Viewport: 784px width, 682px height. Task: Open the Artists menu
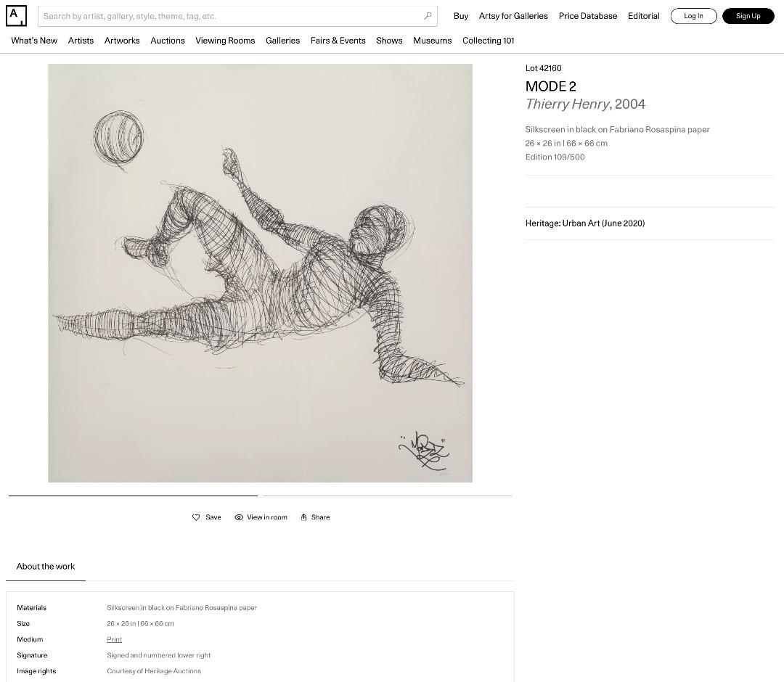point(81,41)
